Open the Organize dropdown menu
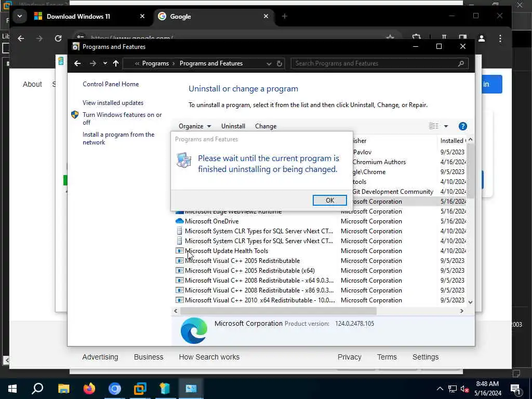This screenshot has width=532, height=399. pyautogui.click(x=195, y=126)
